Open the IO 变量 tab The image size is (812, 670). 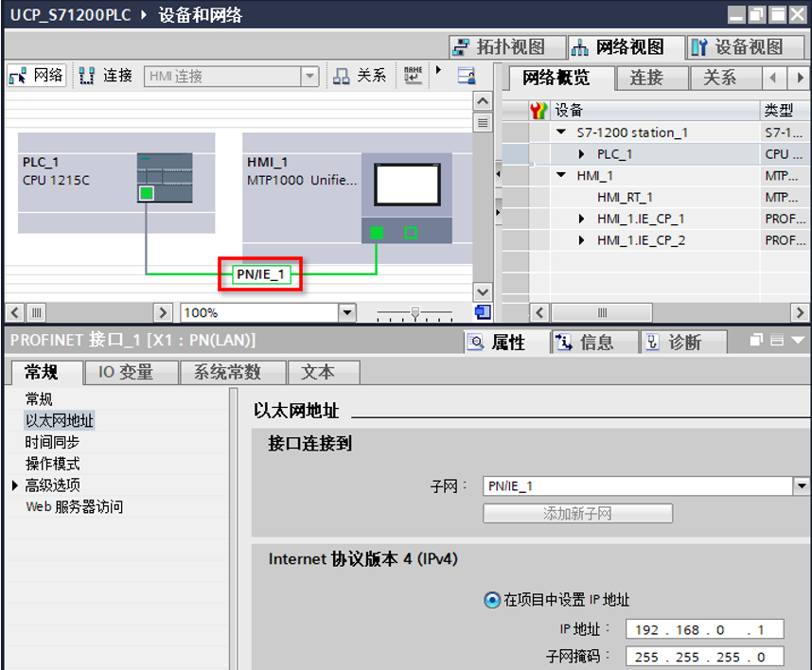point(125,373)
